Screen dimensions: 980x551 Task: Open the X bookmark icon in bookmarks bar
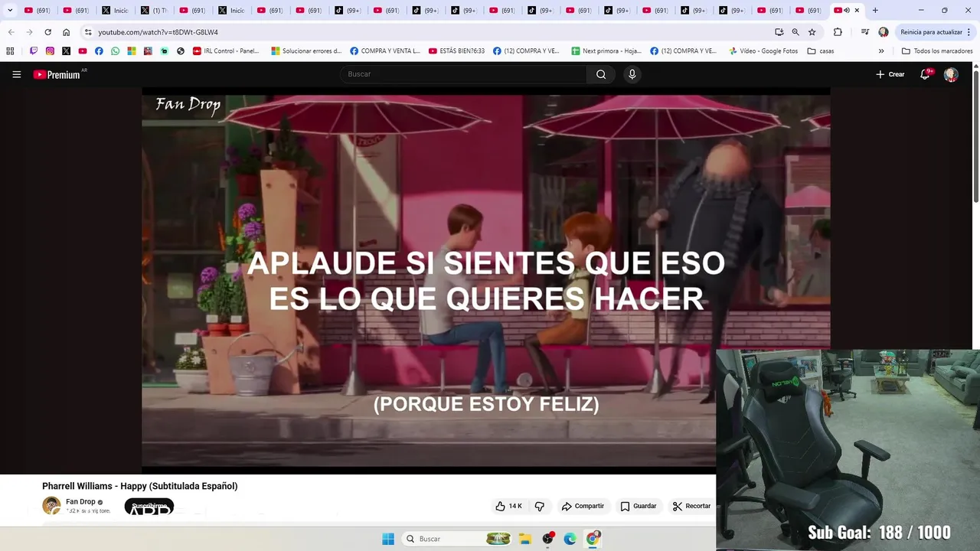click(66, 51)
